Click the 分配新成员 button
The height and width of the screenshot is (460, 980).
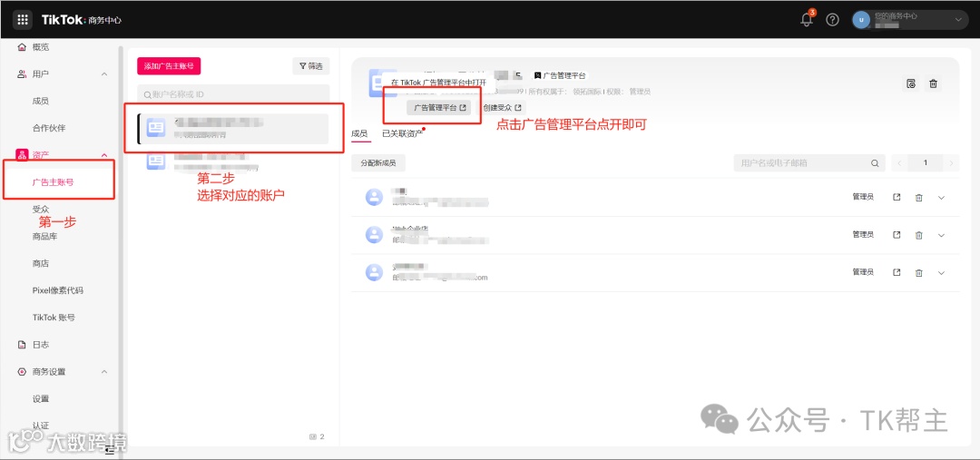(378, 163)
